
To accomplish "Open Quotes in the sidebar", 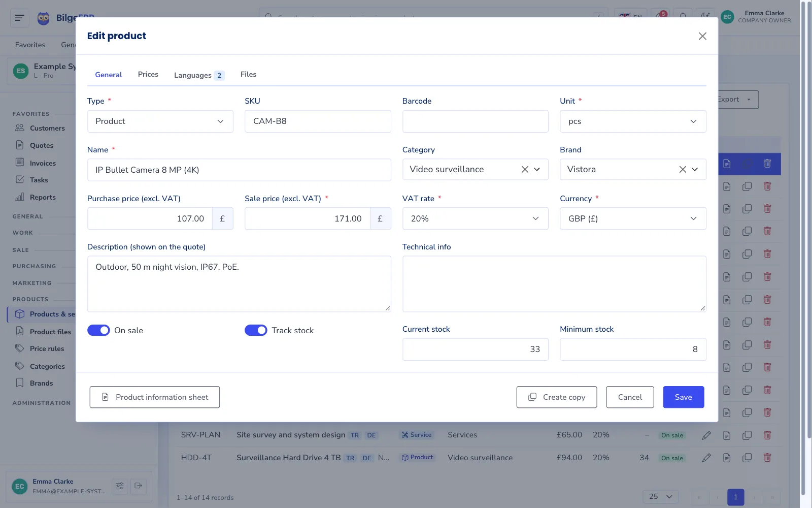I will 41,145.
